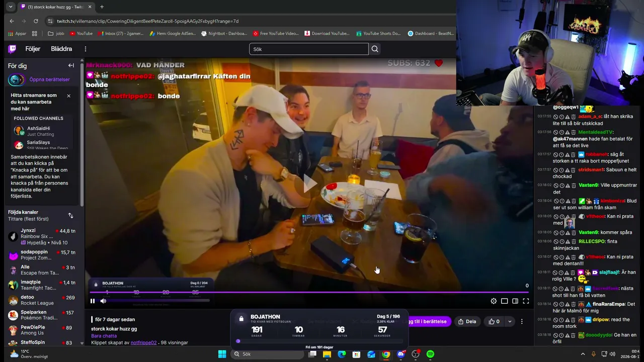Click the Dela share button
Image resolution: width=644 pixels, height=362 pixels.
click(467, 322)
